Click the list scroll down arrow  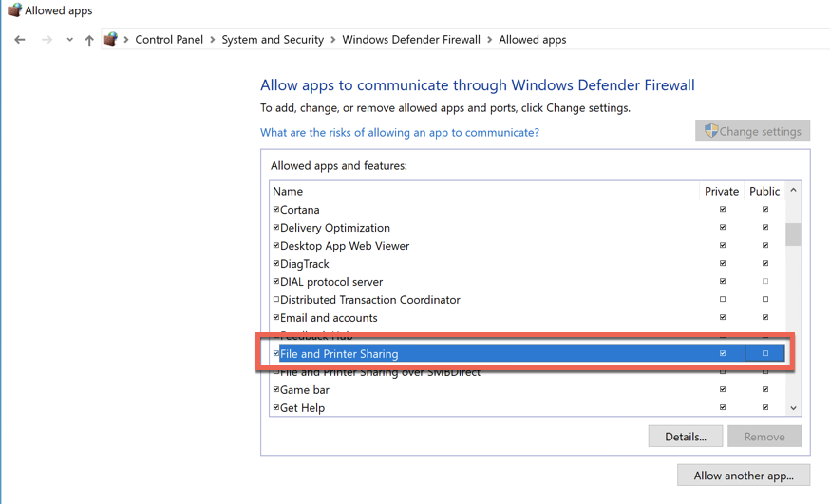[793, 408]
